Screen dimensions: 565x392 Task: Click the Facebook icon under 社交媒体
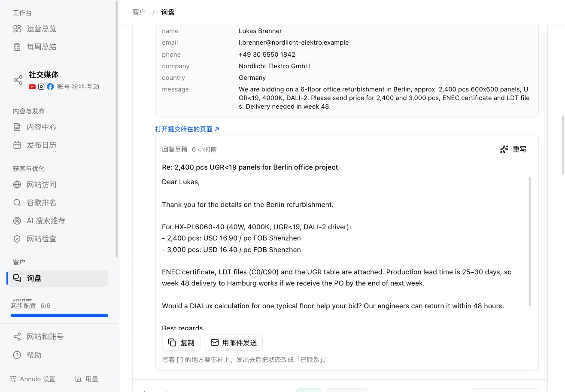(x=50, y=87)
